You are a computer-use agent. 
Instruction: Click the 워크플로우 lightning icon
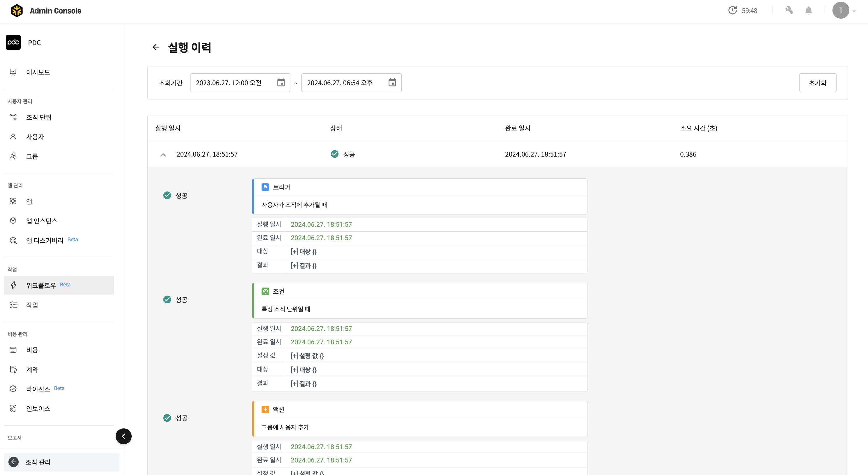(x=13, y=285)
